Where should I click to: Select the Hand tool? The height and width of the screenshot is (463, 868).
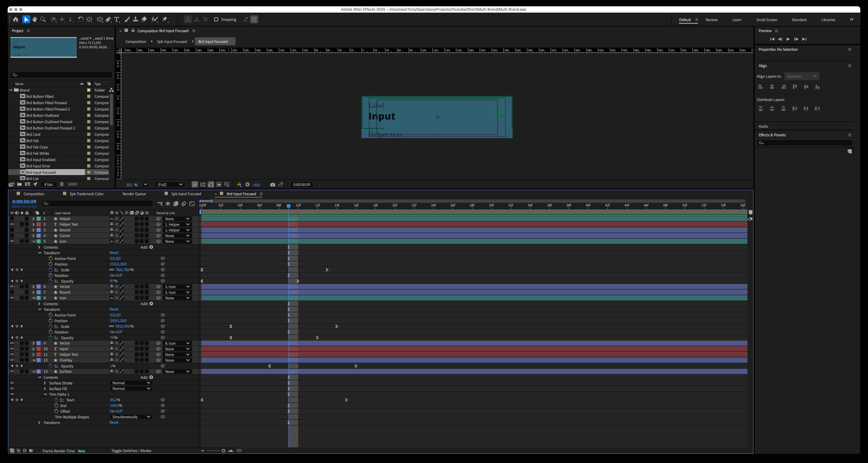pyautogui.click(x=34, y=19)
